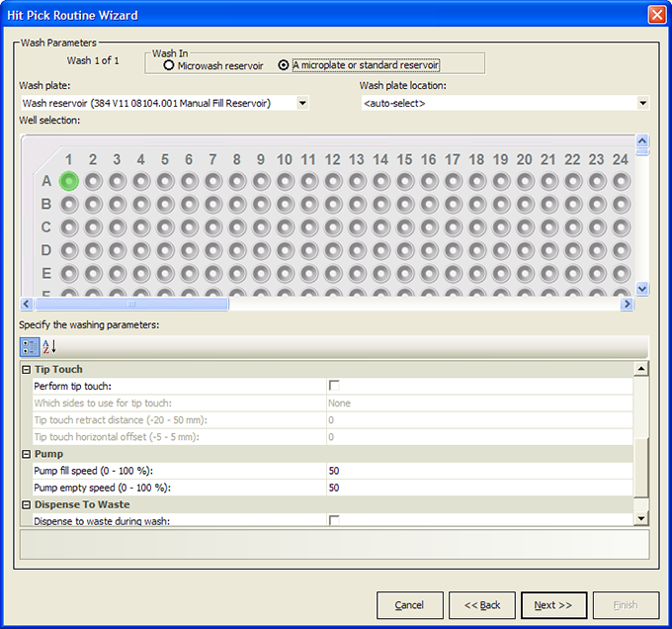Select microplate or standard reservoir radio
672x629 pixels.
(x=284, y=65)
